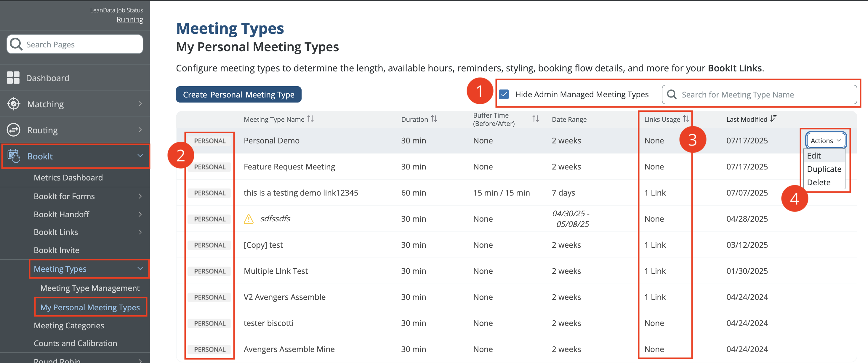This screenshot has height=363, width=868.
Task: Open Counts and Calibration page
Action: click(x=75, y=343)
